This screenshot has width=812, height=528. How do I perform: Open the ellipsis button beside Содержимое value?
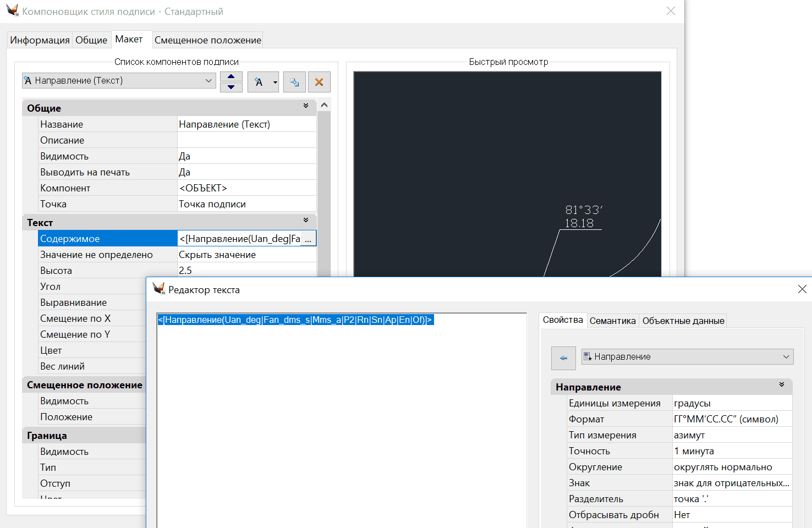pos(308,239)
